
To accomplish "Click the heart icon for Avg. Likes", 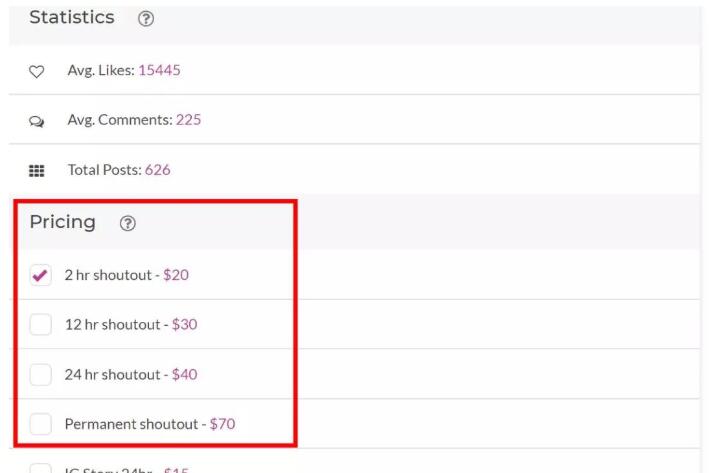I will pos(36,71).
